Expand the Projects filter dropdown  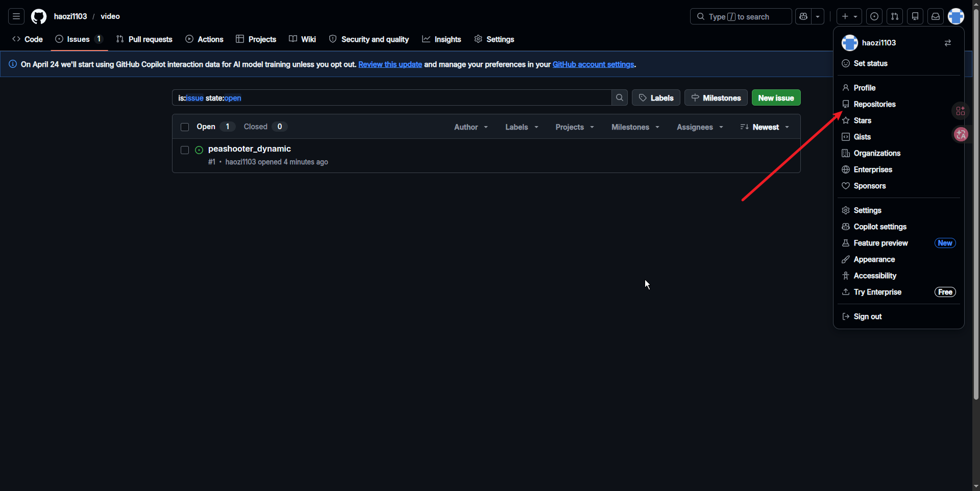pos(575,127)
